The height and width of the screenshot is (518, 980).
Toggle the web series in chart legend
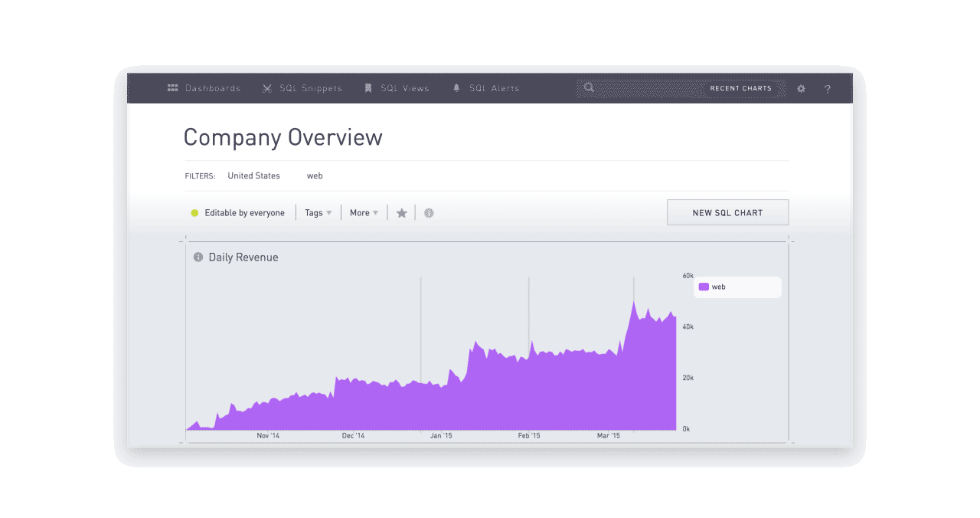pyautogui.click(x=719, y=287)
